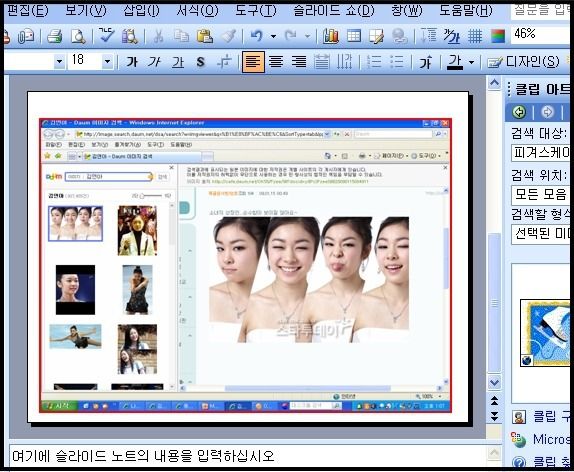574x472 pixels.
Task: Click the text direction icon
Action: click(344, 62)
